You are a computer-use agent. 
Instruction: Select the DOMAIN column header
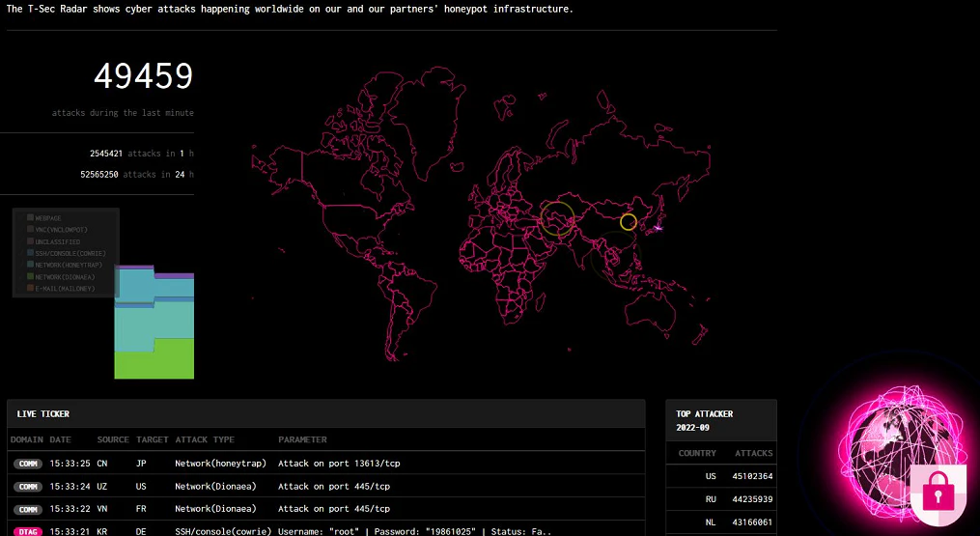[27, 439]
